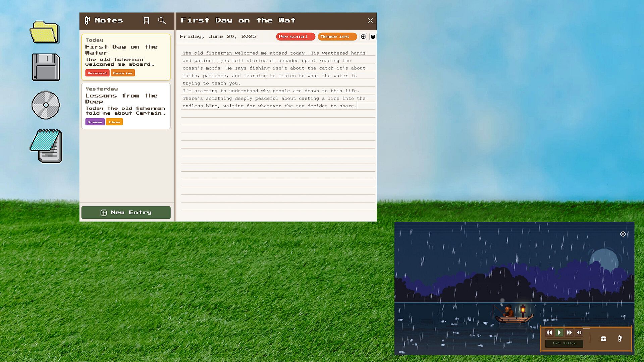
Task: Open the notepad desktop icon
Action: tap(47, 146)
